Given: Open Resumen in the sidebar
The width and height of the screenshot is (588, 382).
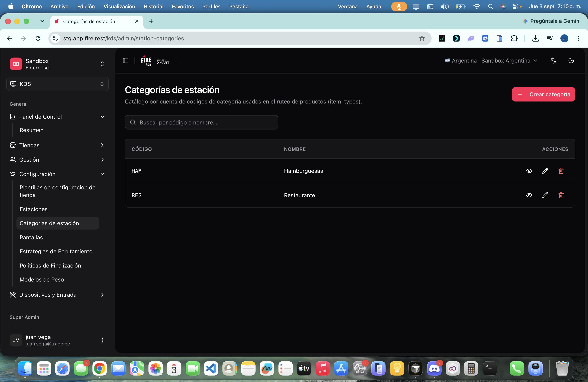Looking at the screenshot, I should click(x=31, y=130).
